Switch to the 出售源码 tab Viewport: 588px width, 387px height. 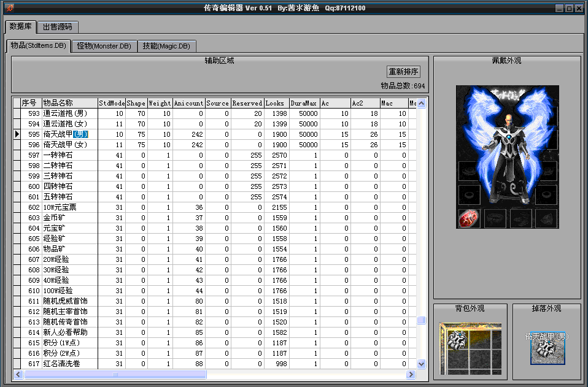click(x=58, y=27)
